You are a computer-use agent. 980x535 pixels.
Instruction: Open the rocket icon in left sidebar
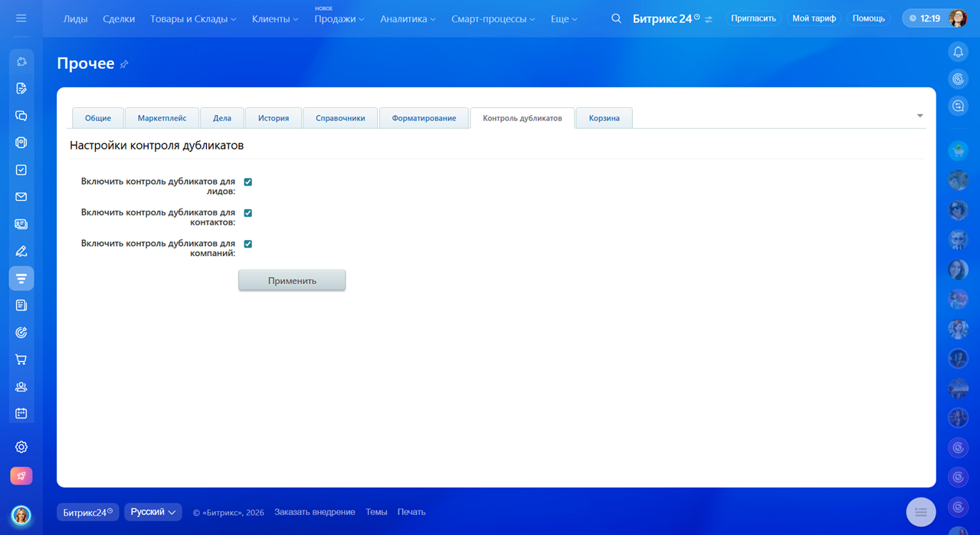(x=21, y=476)
